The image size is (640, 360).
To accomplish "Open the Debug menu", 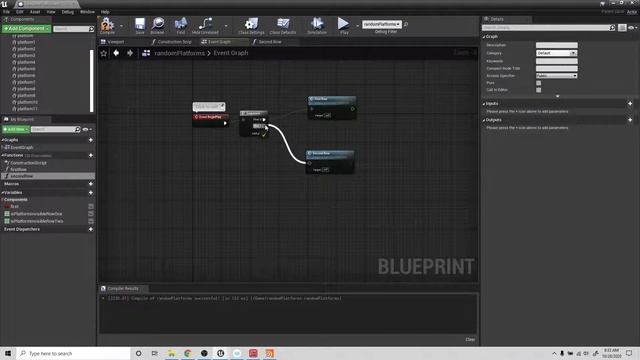I will (68, 12).
